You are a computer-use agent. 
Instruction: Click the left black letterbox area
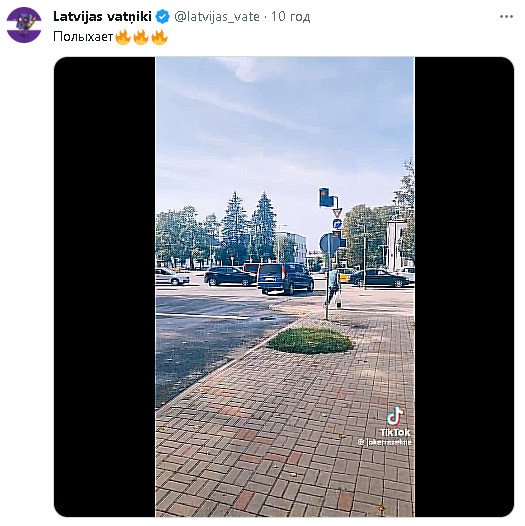point(105,287)
